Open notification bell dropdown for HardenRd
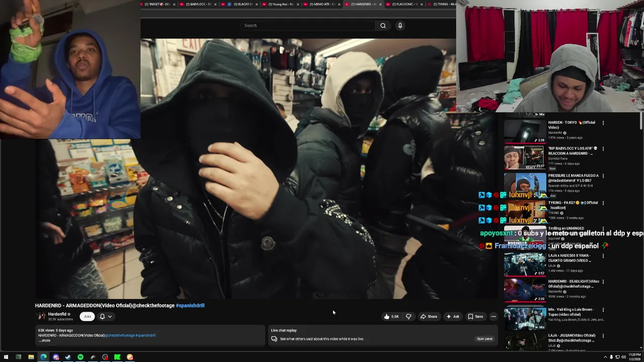The image size is (644, 362). 106,317
